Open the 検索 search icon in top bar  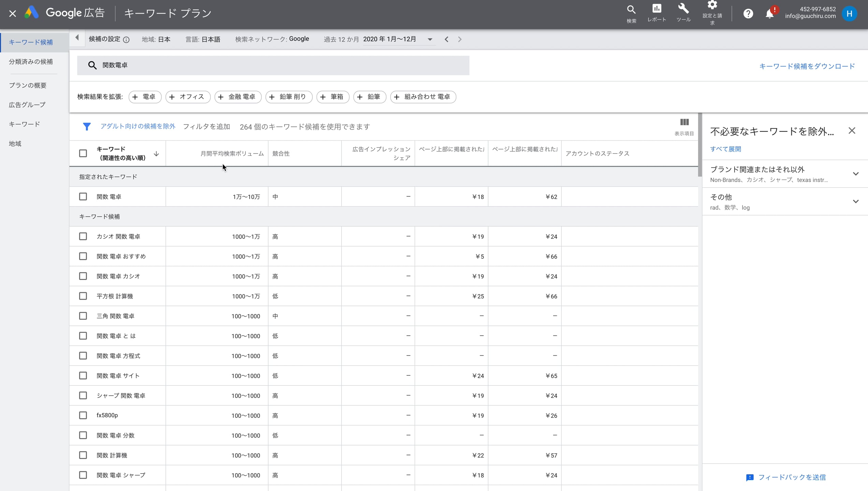[x=632, y=9]
